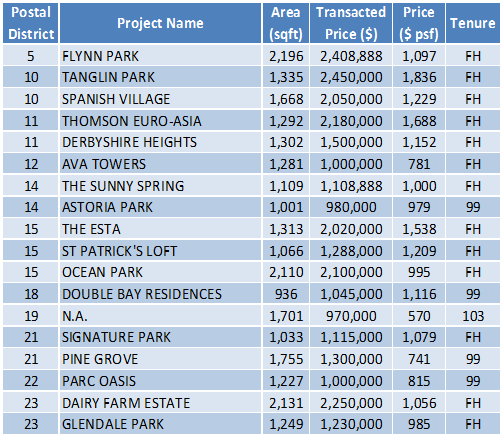The height and width of the screenshot is (437, 502).
Task: Click the 570 psf price value
Action: [419, 316]
